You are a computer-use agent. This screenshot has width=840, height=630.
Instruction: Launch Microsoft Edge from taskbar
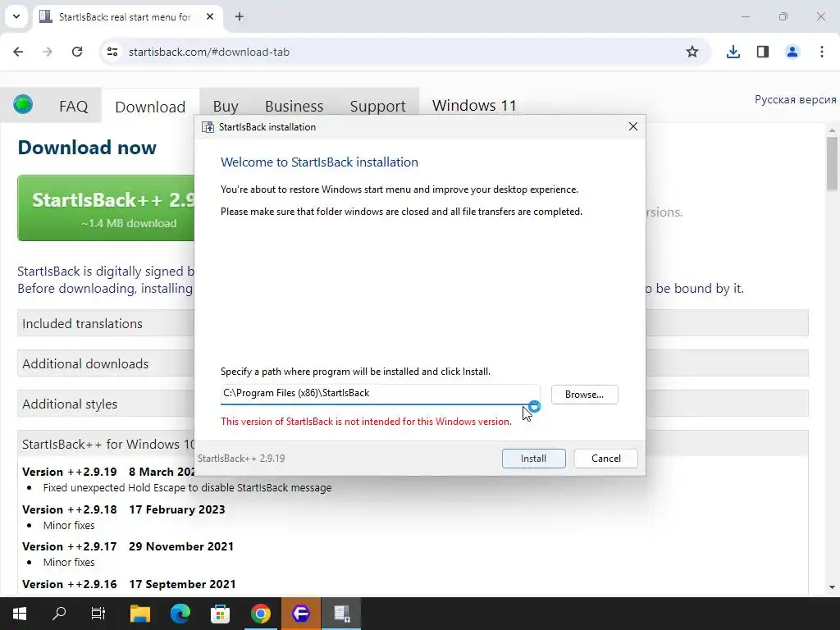(x=180, y=614)
